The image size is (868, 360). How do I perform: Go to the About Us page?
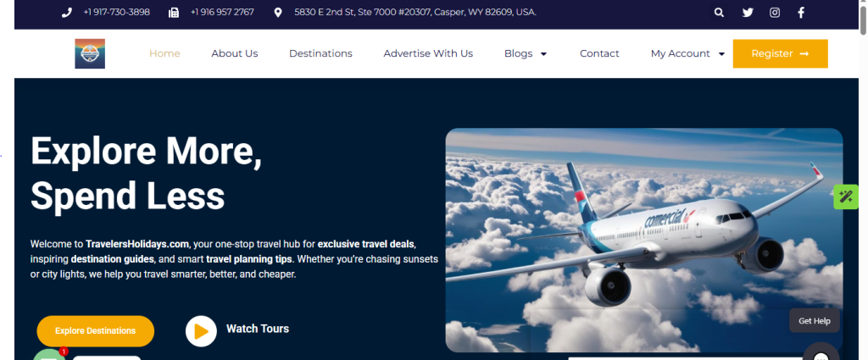point(235,53)
